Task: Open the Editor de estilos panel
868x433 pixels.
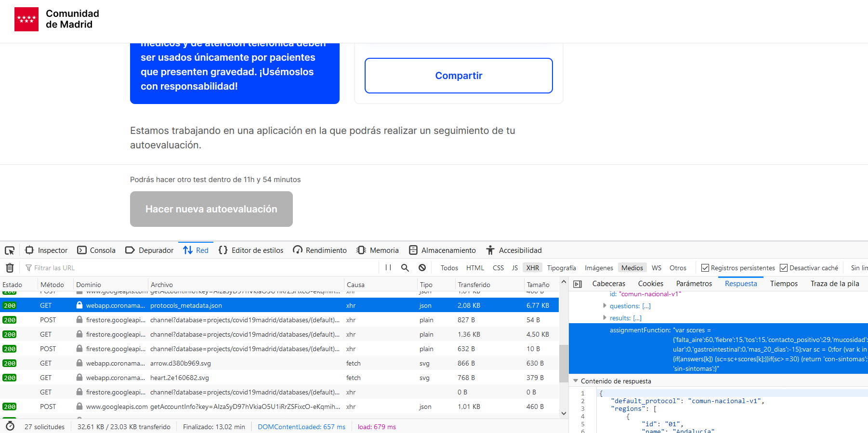Action: coord(251,250)
